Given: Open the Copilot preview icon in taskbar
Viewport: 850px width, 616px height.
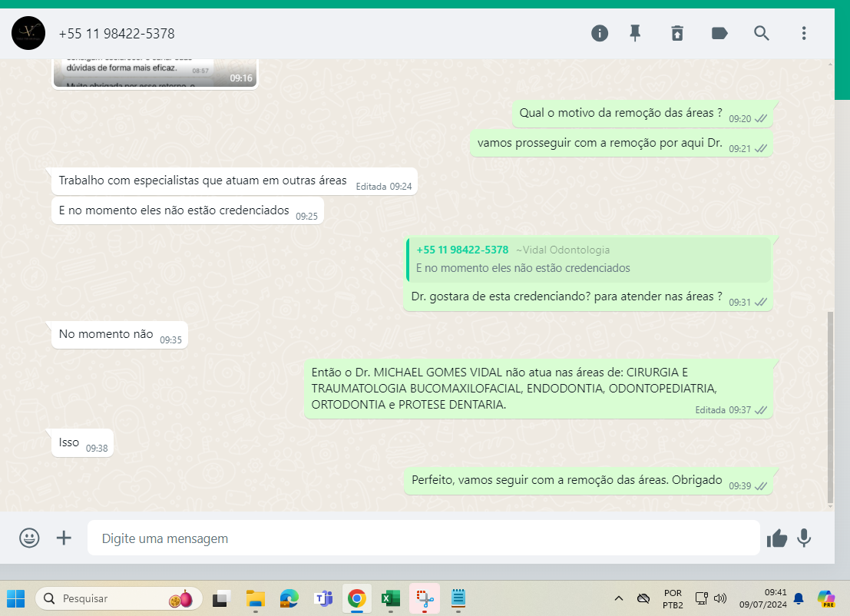Looking at the screenshot, I should [x=827, y=598].
